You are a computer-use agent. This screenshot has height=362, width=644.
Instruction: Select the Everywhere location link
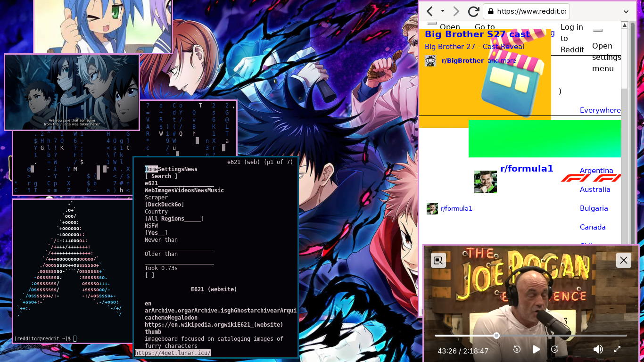click(x=600, y=110)
